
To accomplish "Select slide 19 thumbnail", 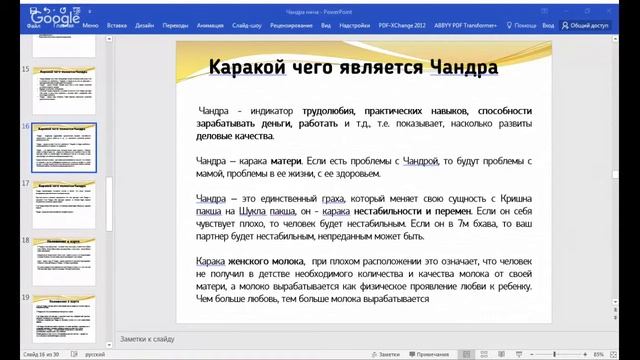I will [64, 319].
